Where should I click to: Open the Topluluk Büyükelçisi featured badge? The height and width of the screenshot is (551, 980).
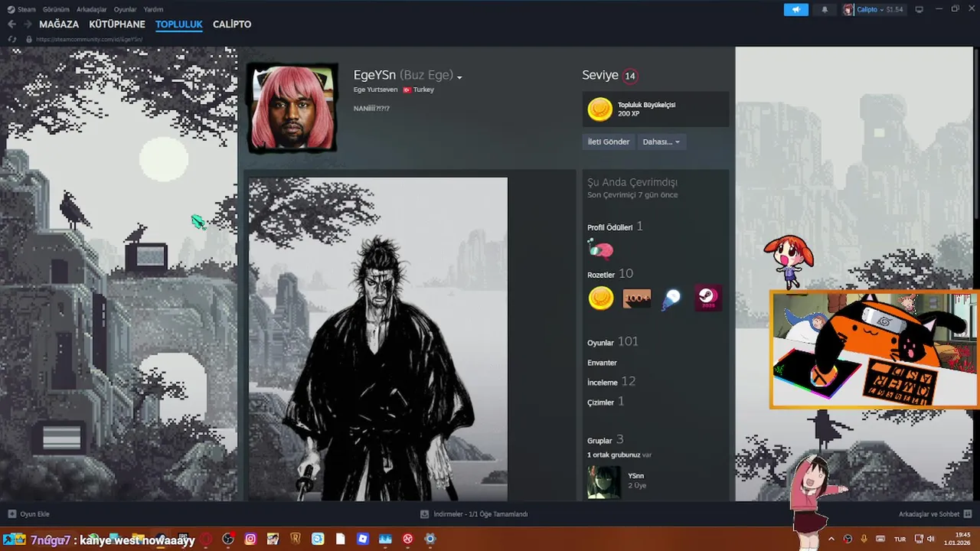pos(655,109)
